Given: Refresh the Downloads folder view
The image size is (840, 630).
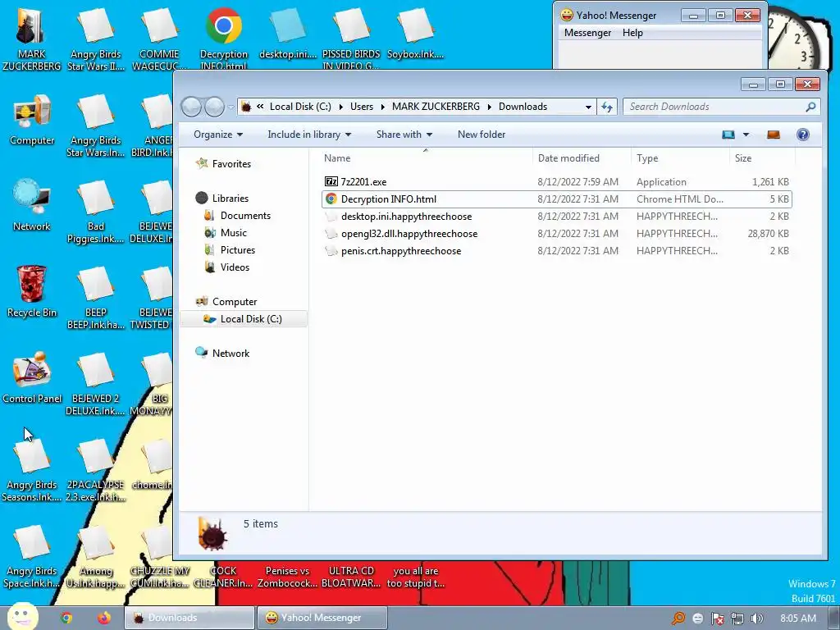Looking at the screenshot, I should coord(607,107).
